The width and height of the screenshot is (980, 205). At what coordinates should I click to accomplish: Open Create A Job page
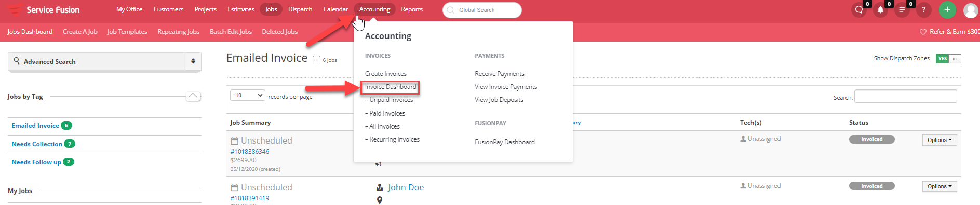tap(80, 32)
